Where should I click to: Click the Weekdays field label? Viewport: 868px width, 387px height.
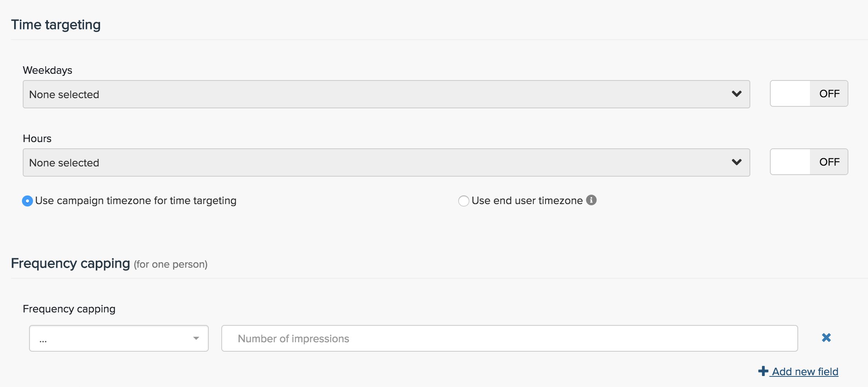[47, 70]
